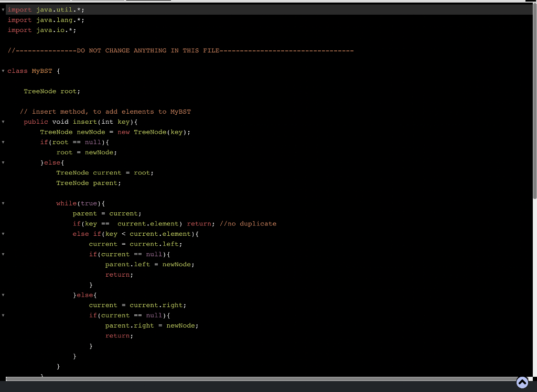Click the 'while(true){' line
This screenshot has height=392, width=537.
tap(80, 203)
